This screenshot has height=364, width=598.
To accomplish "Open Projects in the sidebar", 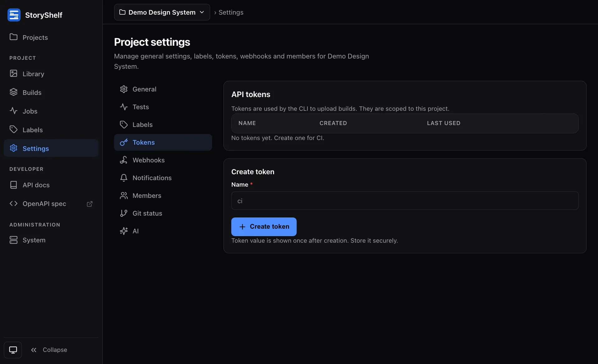I will (x=51, y=37).
